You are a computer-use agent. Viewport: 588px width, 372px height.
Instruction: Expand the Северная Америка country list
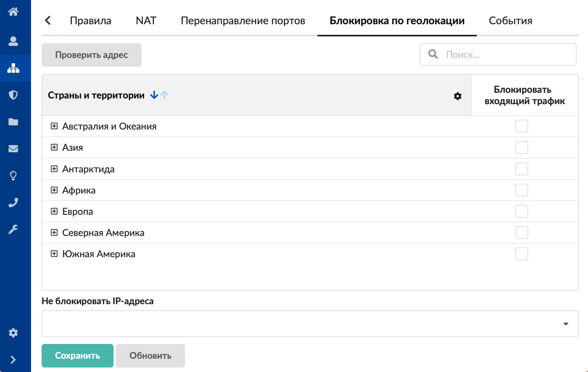click(54, 233)
